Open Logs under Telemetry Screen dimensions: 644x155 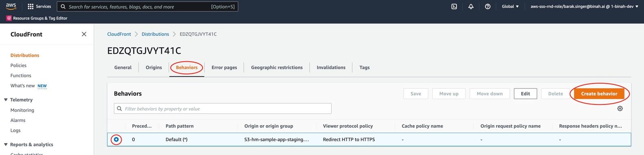coord(15,131)
